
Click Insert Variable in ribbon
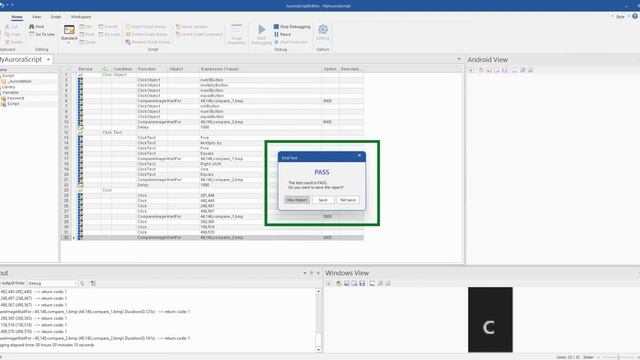coord(191,27)
